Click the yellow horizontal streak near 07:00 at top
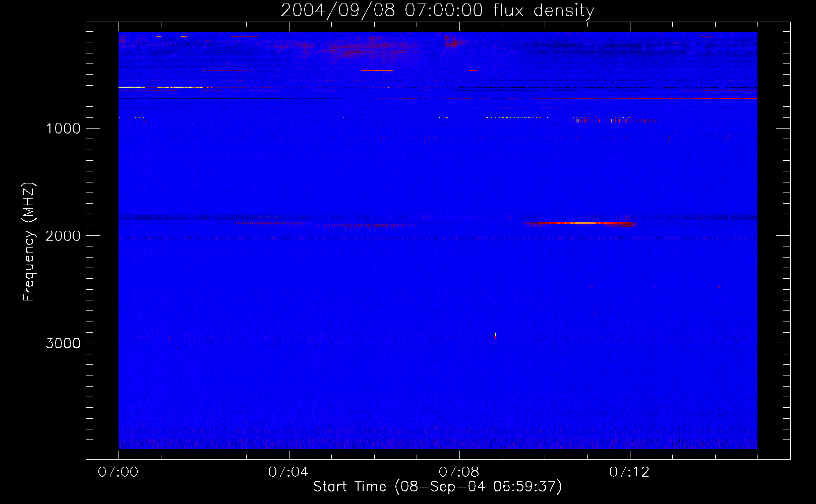The image size is (816, 504). [160, 87]
